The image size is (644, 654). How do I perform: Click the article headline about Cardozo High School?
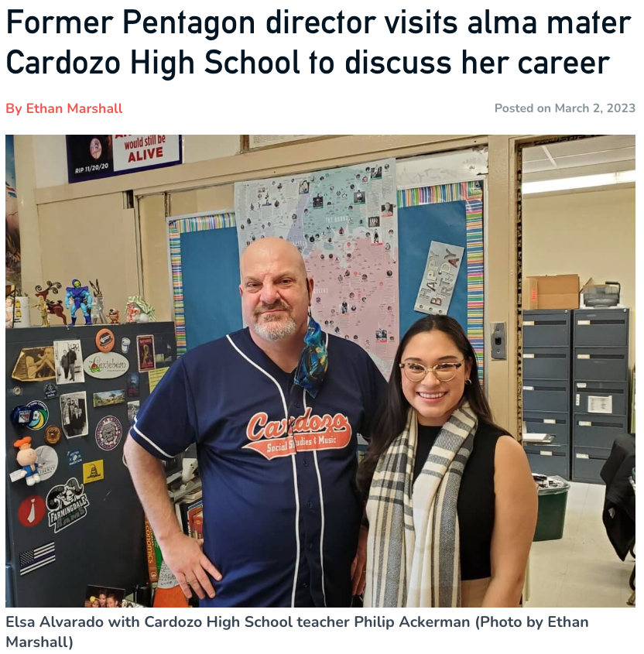(x=319, y=43)
